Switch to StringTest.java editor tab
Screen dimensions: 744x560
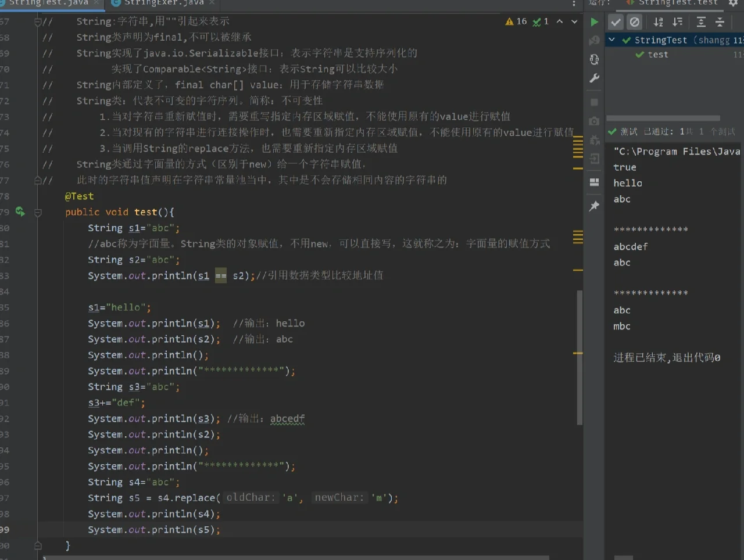(x=49, y=3)
